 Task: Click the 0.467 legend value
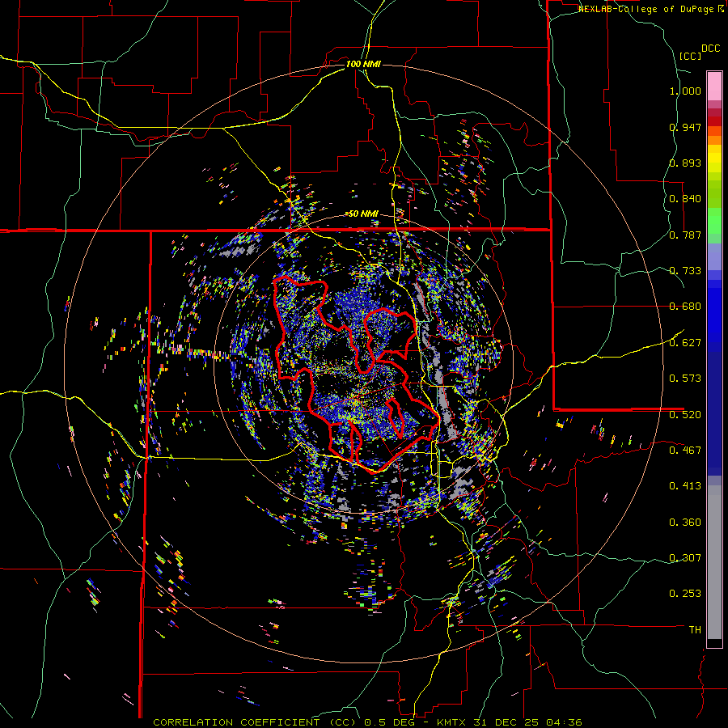(685, 451)
